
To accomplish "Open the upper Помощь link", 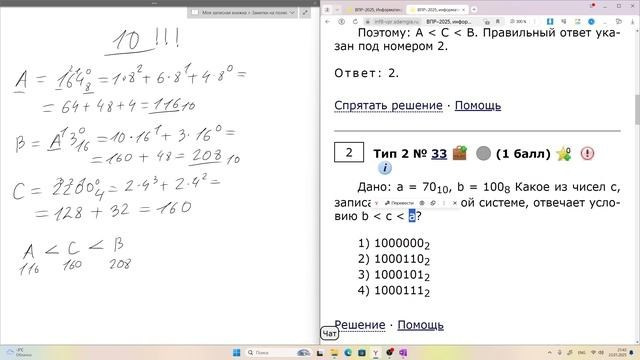I will (478, 106).
